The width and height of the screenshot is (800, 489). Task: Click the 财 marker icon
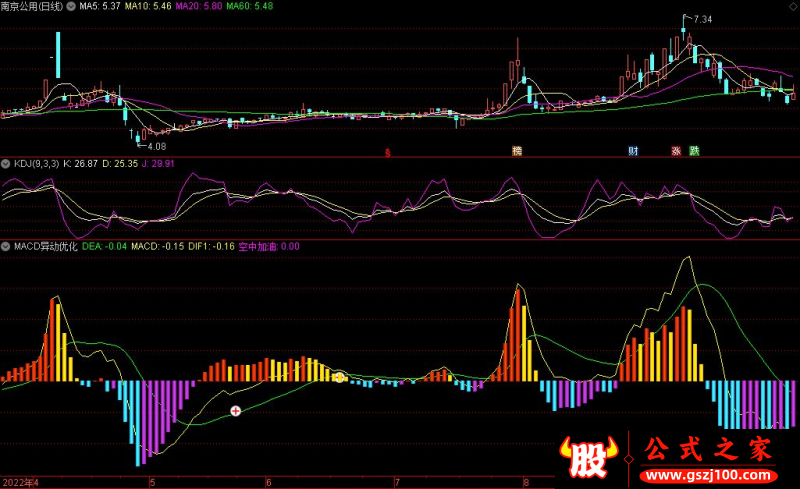[633, 151]
